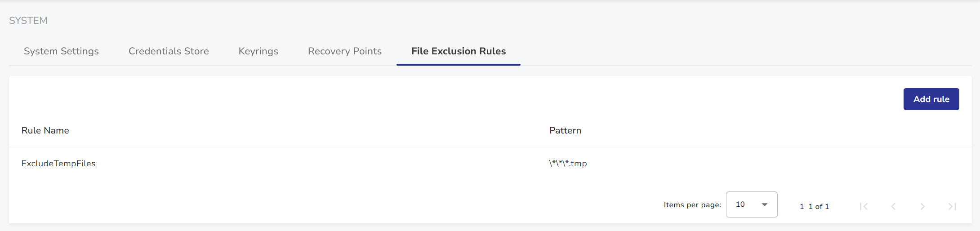Go to the next page of rules
The height and width of the screenshot is (231, 980).
(x=922, y=206)
